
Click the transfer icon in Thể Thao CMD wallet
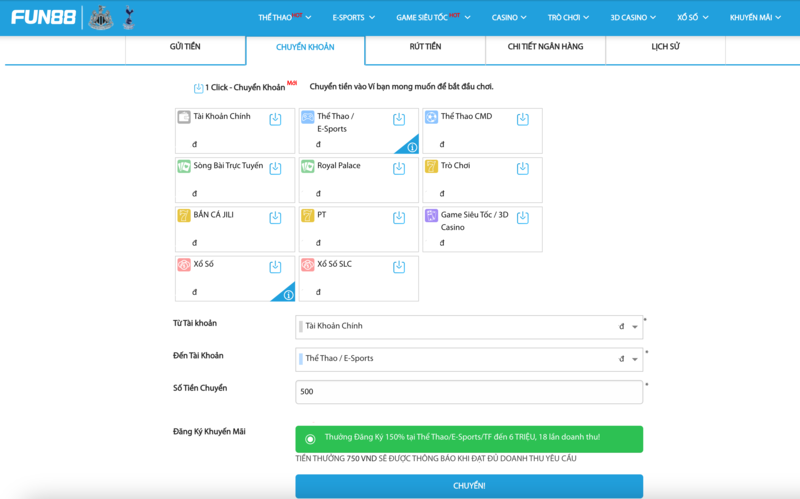tap(522, 119)
